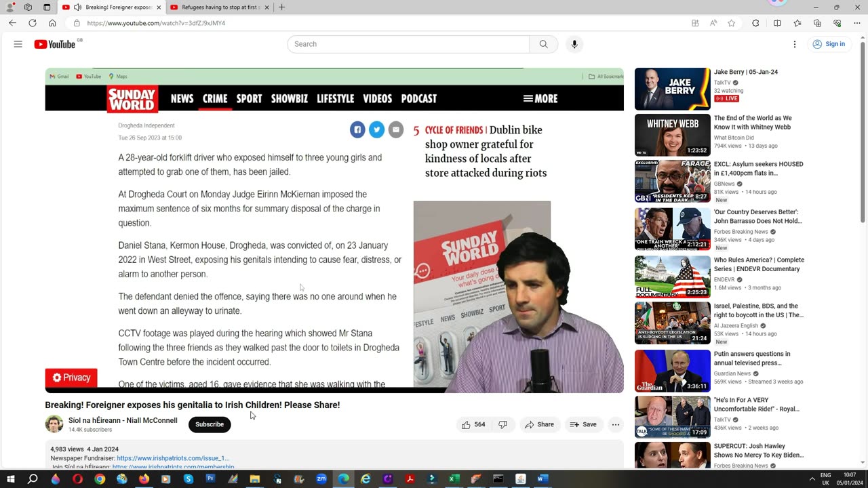Go to the browser home page
The height and width of the screenshot is (488, 868).
pos(52,23)
